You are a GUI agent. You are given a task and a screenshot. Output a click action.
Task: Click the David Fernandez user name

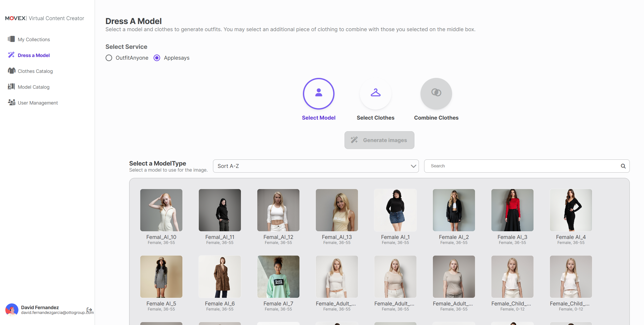(40, 307)
